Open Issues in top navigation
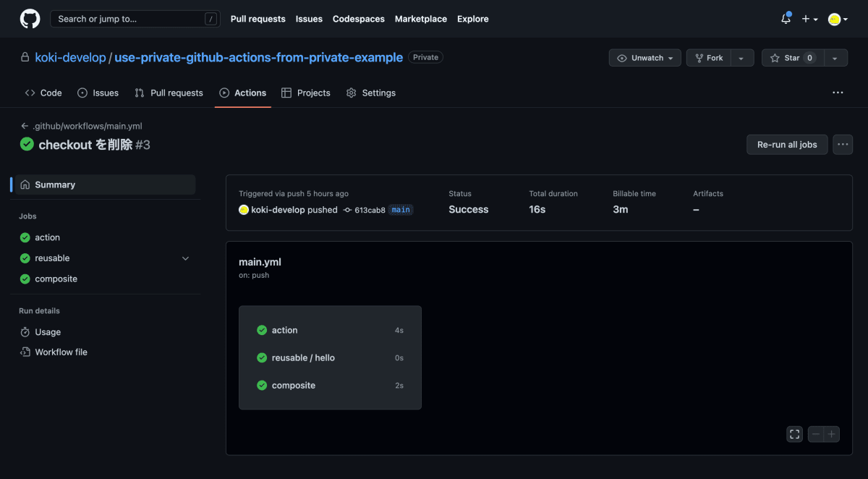The width and height of the screenshot is (868, 479). (x=309, y=19)
